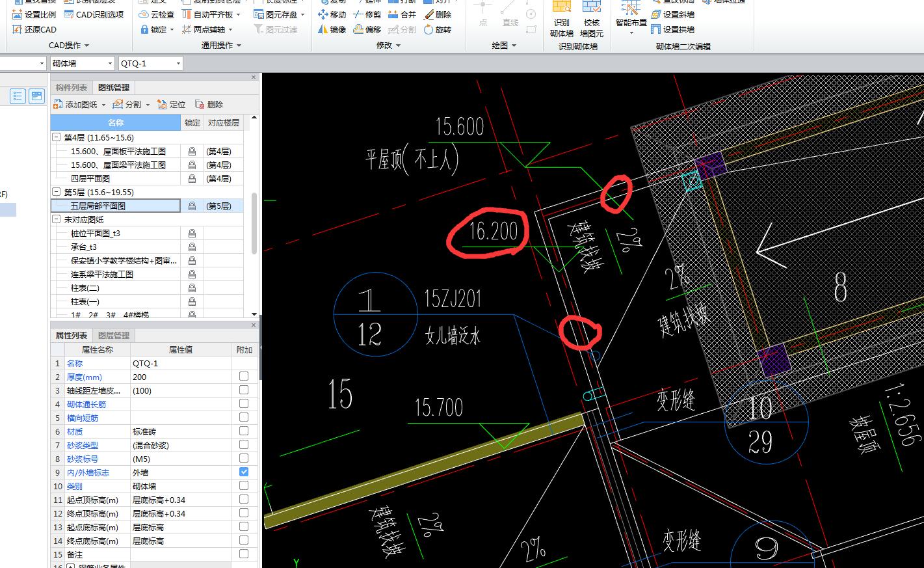
Task: Check the 类别 附加 checkbox
Action: pyautogui.click(x=244, y=485)
